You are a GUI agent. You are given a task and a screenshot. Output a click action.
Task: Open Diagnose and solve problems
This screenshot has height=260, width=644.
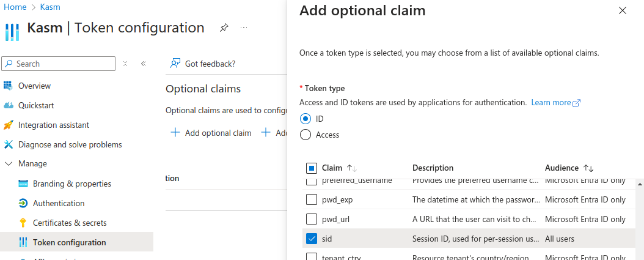click(x=70, y=144)
